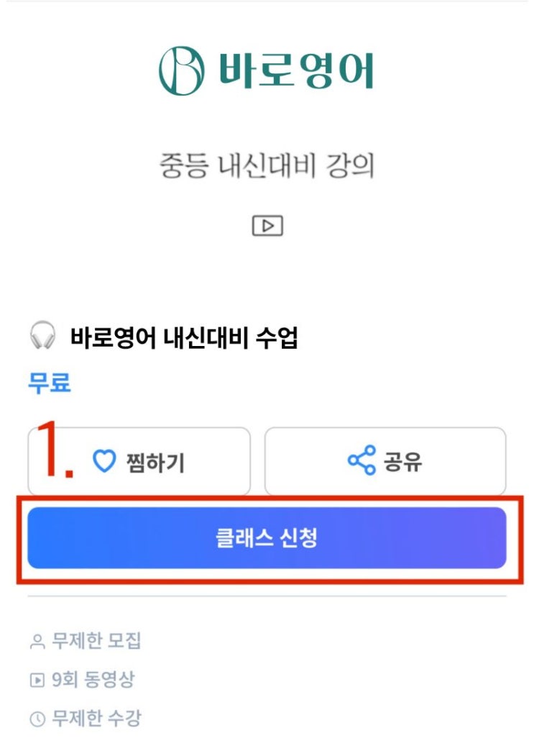Image resolution: width=534 pixels, height=756 pixels.
Task: Click the divider line below 클래스 신청
Action: [267, 596]
